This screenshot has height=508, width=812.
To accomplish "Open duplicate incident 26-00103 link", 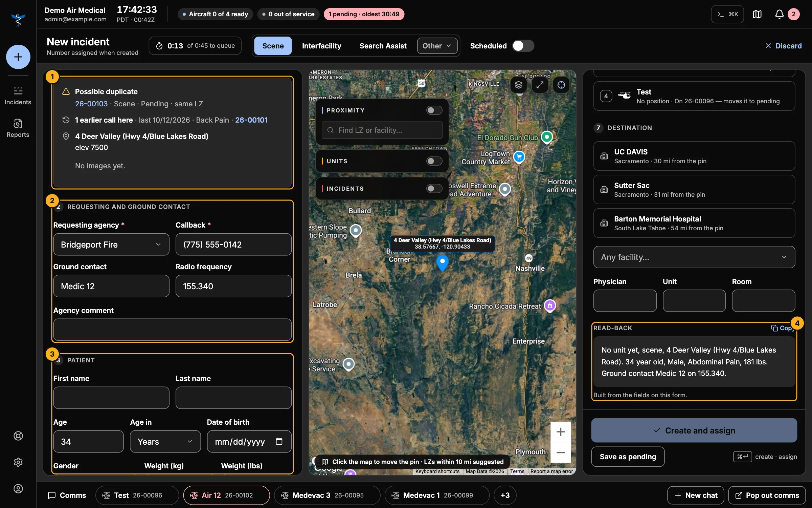I will [x=91, y=104].
